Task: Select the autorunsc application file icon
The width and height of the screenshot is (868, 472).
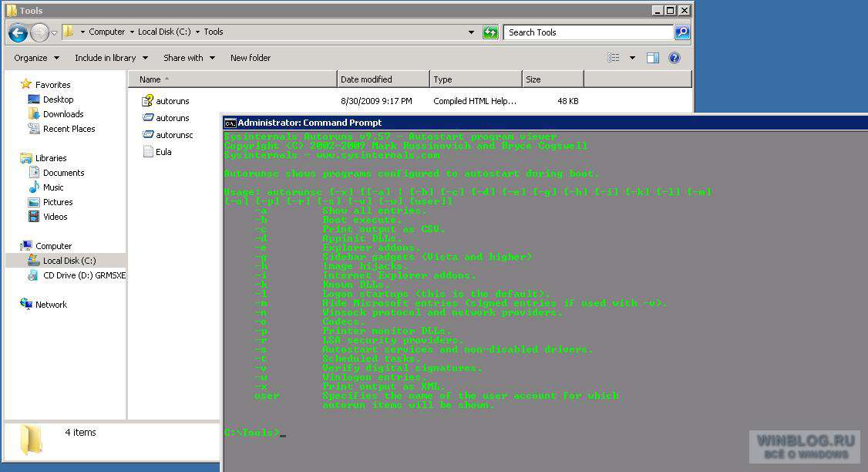Action: (x=148, y=135)
